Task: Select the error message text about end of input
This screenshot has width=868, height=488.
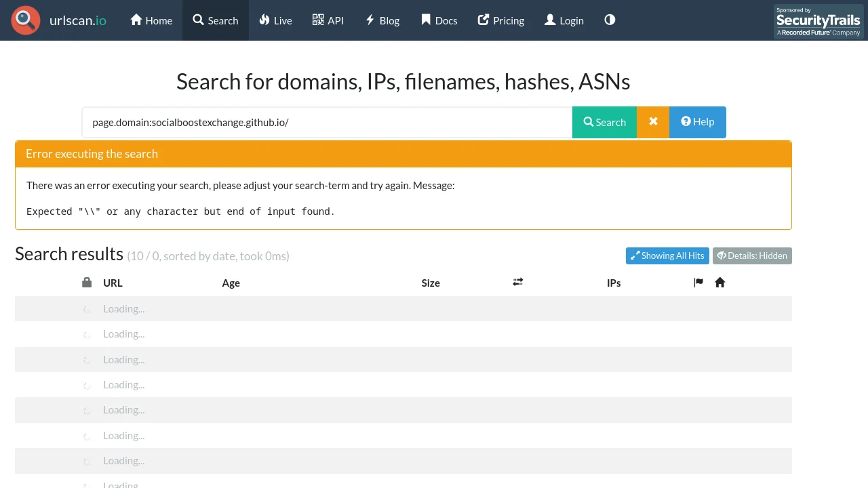Action: 181,211
